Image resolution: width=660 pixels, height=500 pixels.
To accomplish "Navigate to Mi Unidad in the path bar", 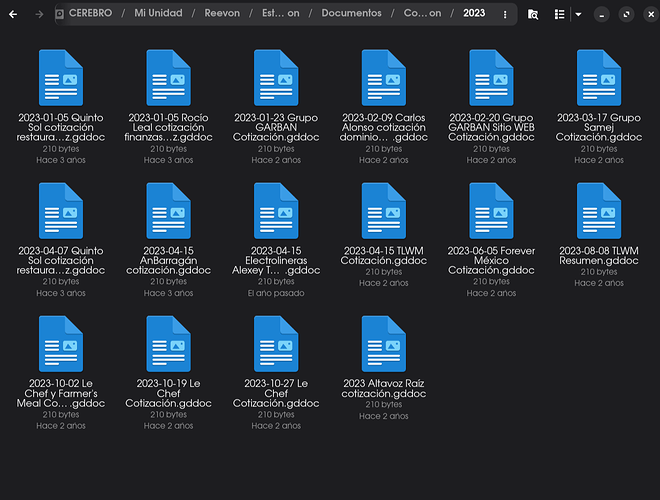I will click(158, 14).
